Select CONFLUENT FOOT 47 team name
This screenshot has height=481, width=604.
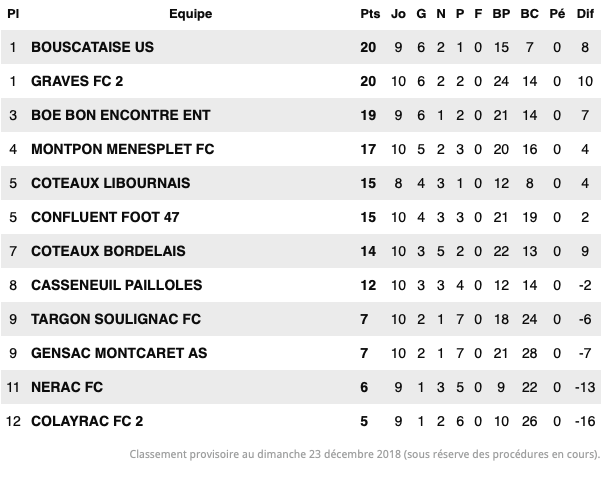[x=105, y=217]
